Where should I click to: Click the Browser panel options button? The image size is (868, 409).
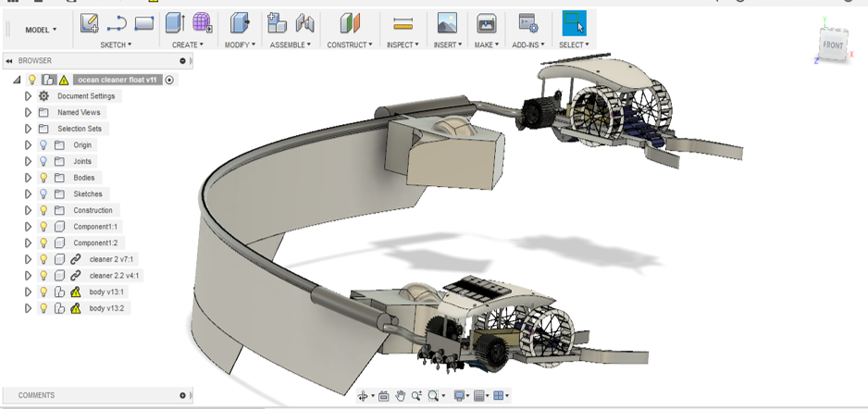pos(182,61)
